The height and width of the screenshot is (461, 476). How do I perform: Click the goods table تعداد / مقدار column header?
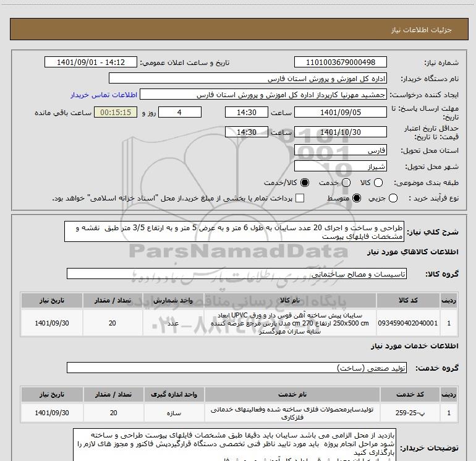click(113, 300)
